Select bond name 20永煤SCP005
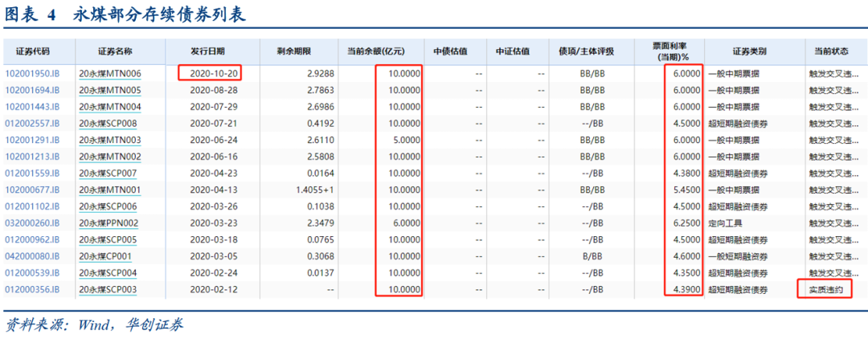The height and width of the screenshot is (347, 868). tap(108, 239)
